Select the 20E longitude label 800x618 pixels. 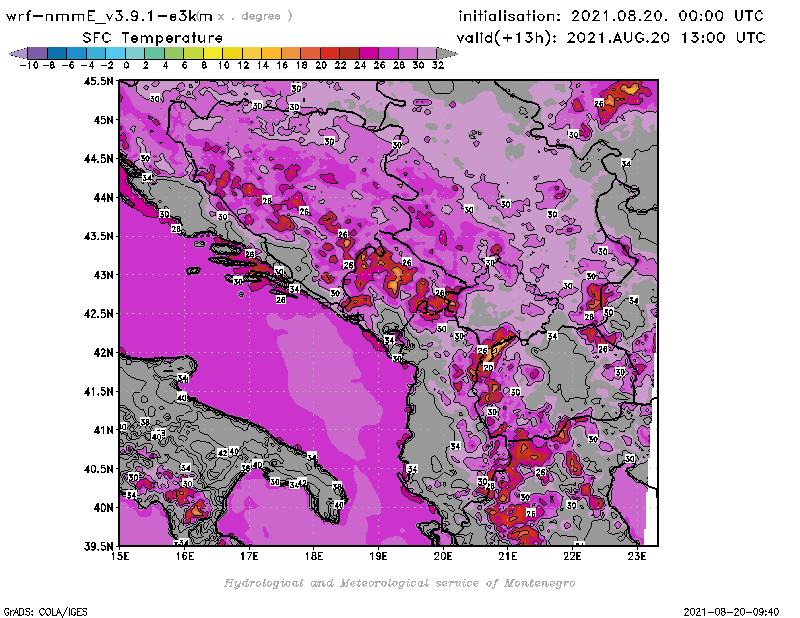pos(443,557)
